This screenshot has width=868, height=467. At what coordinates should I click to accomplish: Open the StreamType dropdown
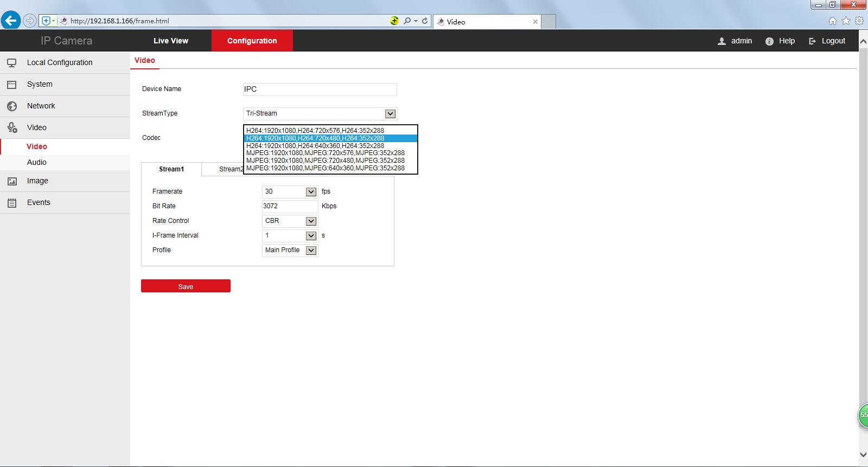point(390,114)
